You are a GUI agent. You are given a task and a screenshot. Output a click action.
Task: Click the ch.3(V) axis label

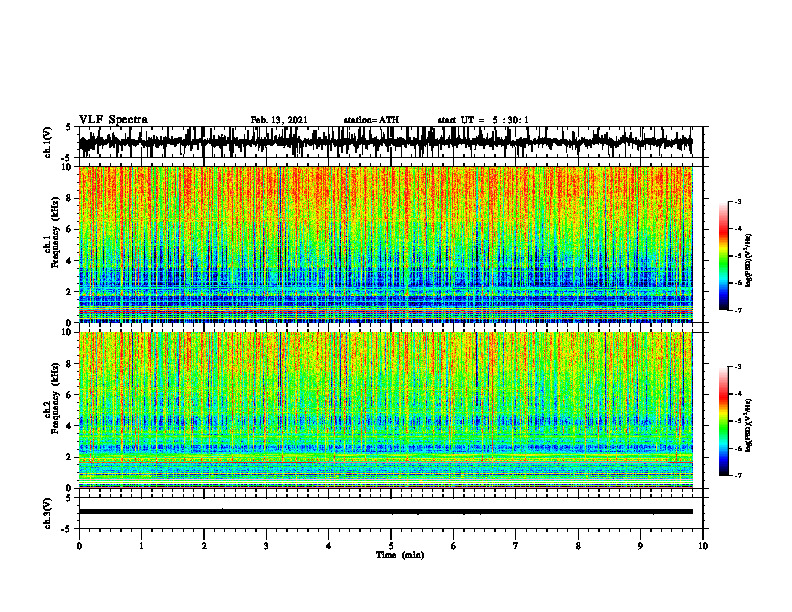tap(48, 513)
